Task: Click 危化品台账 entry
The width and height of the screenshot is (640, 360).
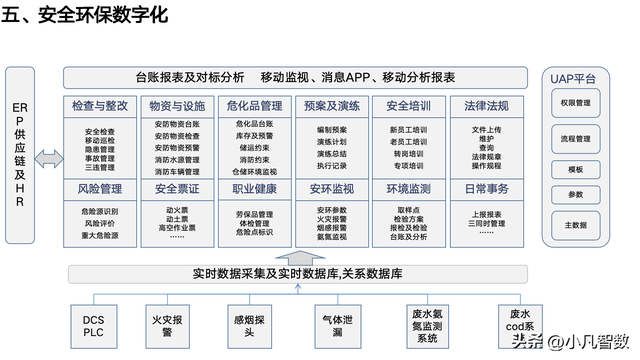Action: pyautogui.click(x=255, y=124)
